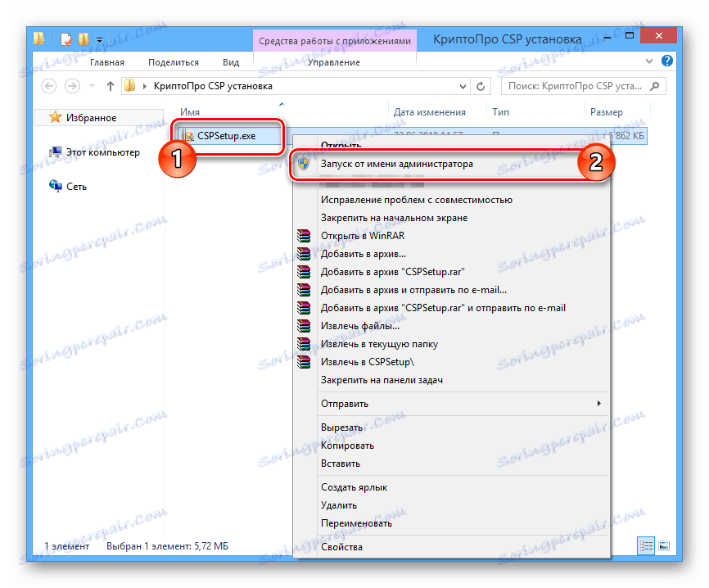Choose Извлечь файлы... menu item

pyautogui.click(x=451, y=326)
